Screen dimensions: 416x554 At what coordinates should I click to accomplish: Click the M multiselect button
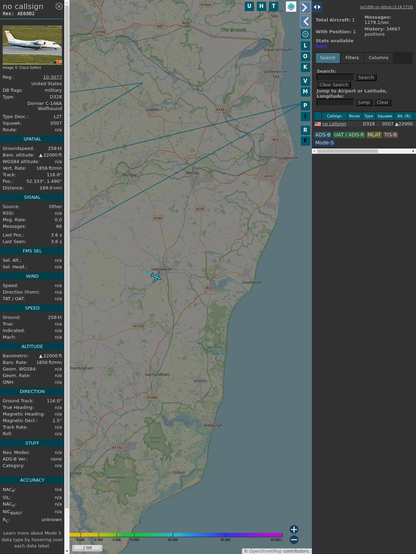305,92
